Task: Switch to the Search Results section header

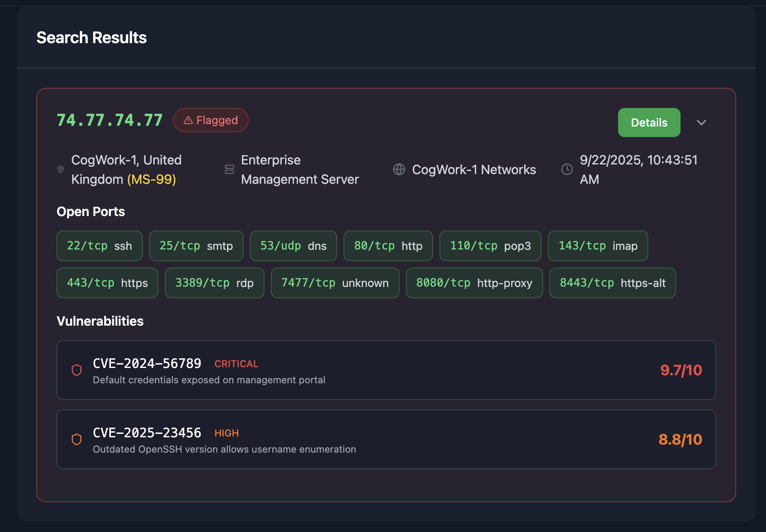Action: [92, 37]
